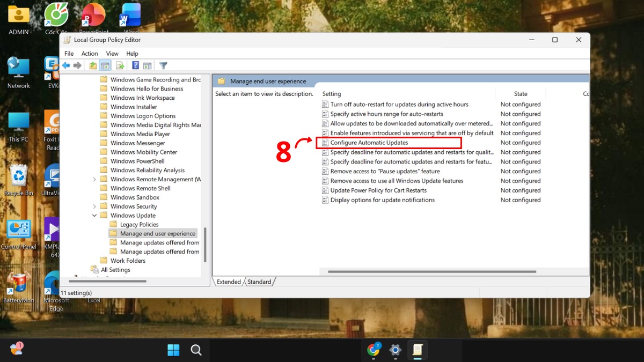
Task: Open the Action menu
Action: (x=89, y=53)
